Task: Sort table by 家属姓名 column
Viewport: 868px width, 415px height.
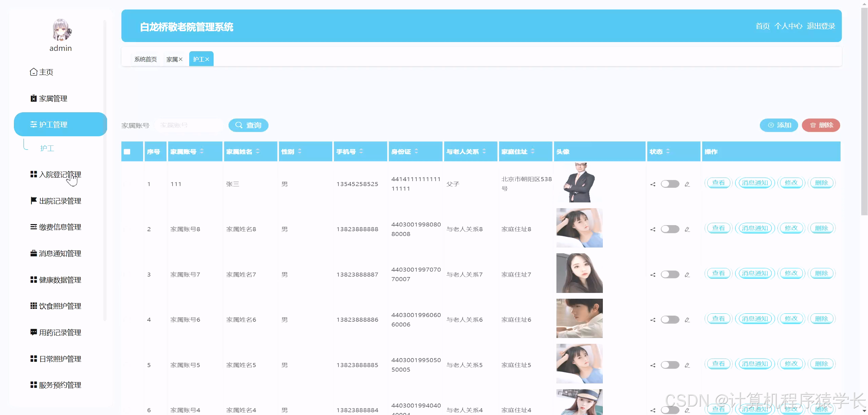Action: pyautogui.click(x=258, y=151)
